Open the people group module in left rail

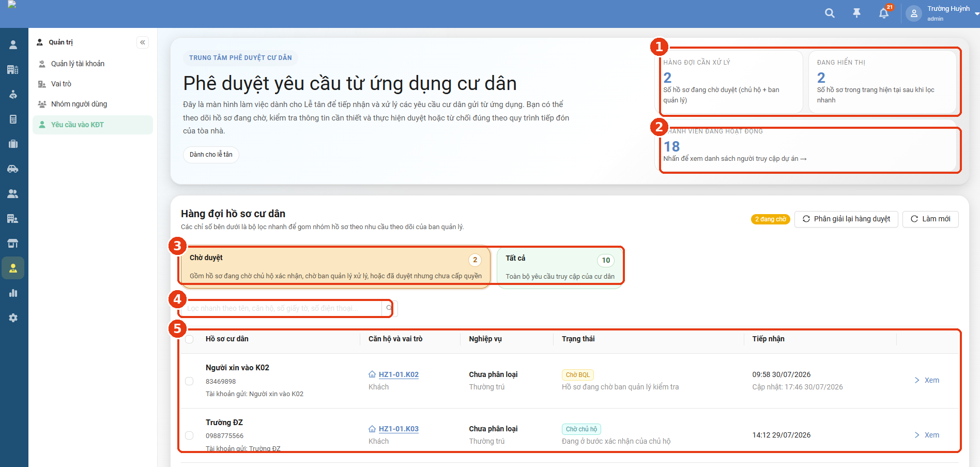click(x=13, y=193)
